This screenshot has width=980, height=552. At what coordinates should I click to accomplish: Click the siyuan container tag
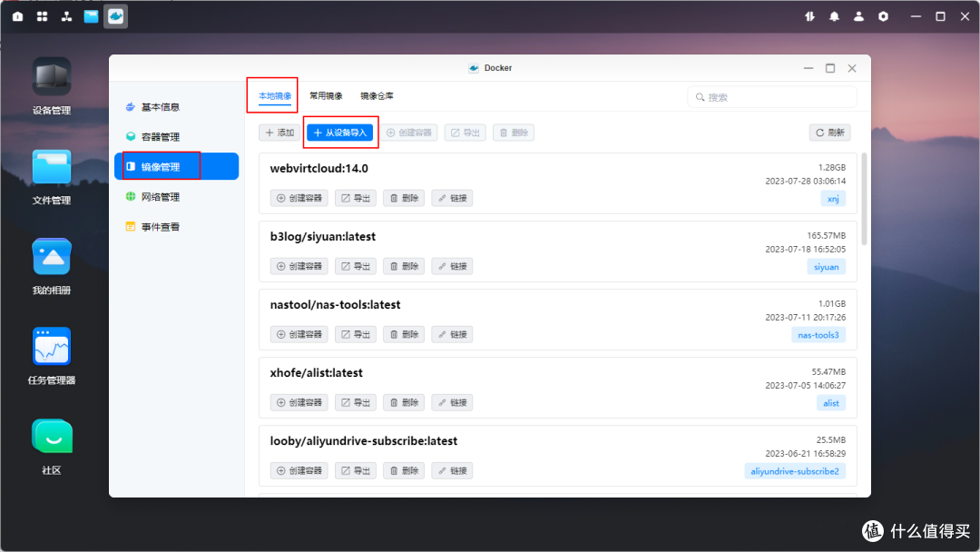pos(827,267)
